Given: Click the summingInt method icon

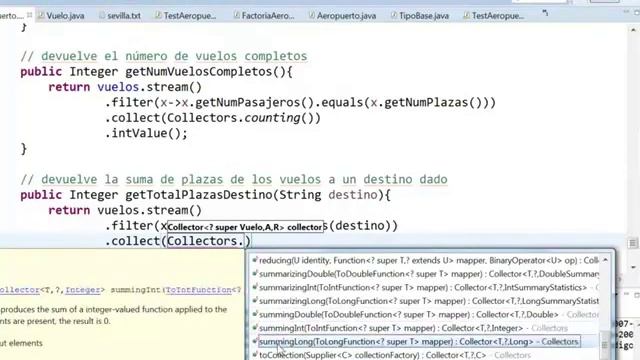Looking at the screenshot, I should (x=255, y=327).
